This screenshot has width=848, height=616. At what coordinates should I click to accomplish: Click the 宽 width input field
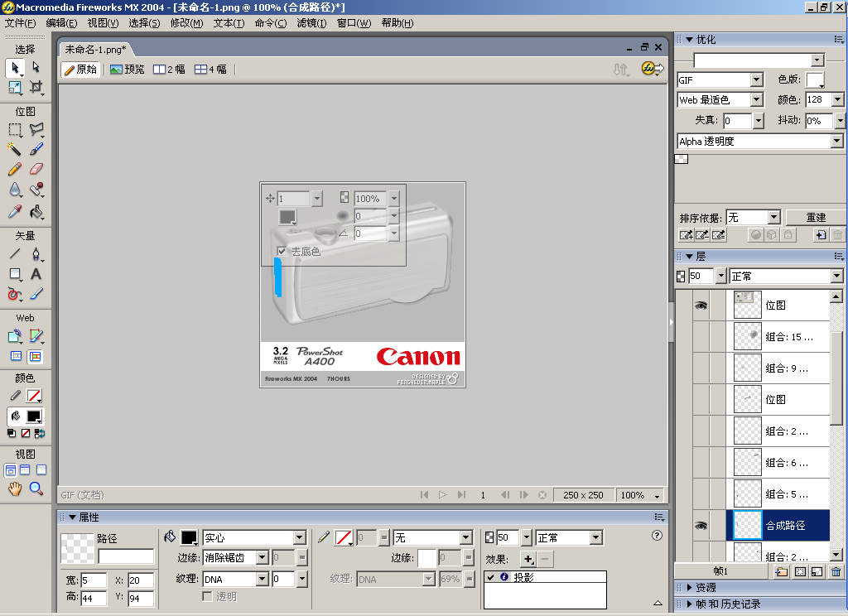coord(94,580)
